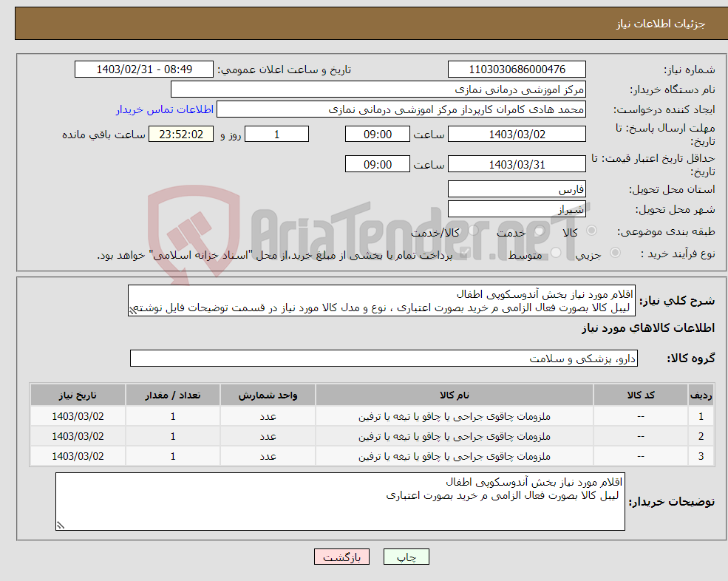Click the general description text area
Screen dimensions: 728x581
pyautogui.click(x=381, y=301)
